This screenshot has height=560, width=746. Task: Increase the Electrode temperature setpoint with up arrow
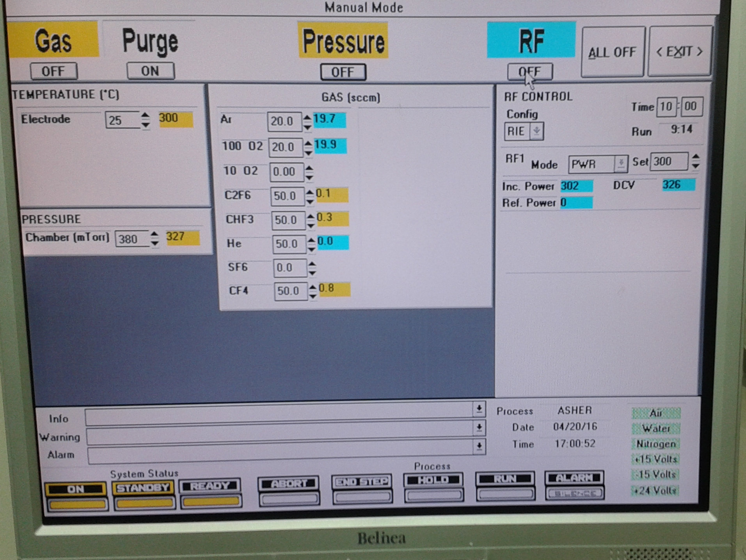tap(145, 116)
